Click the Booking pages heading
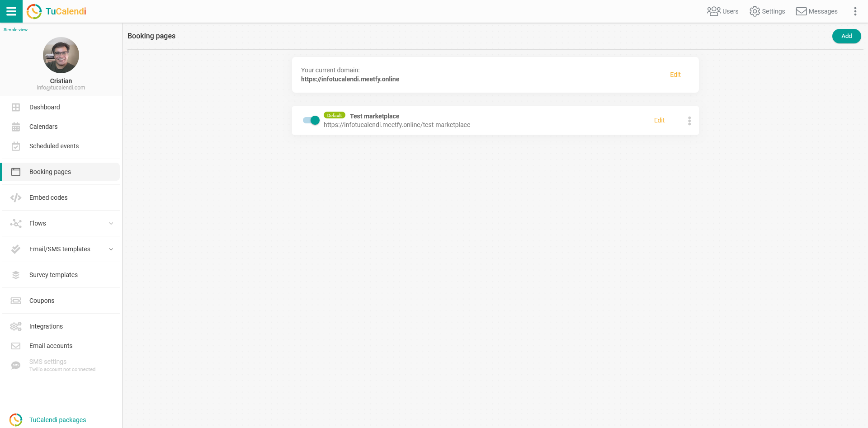868x428 pixels. pyautogui.click(x=151, y=36)
